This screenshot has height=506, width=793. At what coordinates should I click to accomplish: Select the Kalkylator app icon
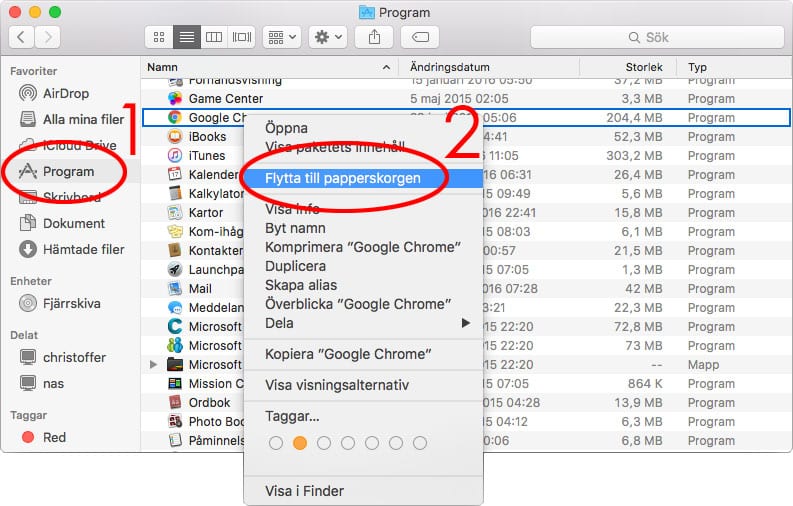[175, 194]
